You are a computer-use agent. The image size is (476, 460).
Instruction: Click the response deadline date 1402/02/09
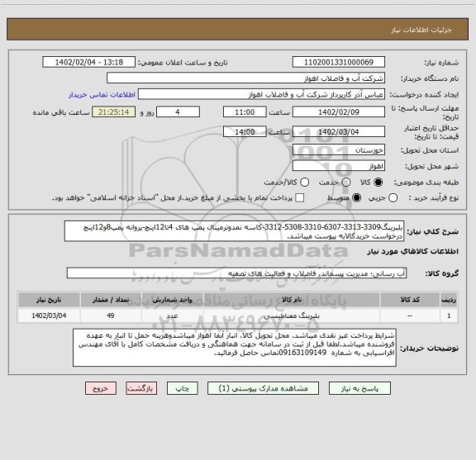[339, 112]
